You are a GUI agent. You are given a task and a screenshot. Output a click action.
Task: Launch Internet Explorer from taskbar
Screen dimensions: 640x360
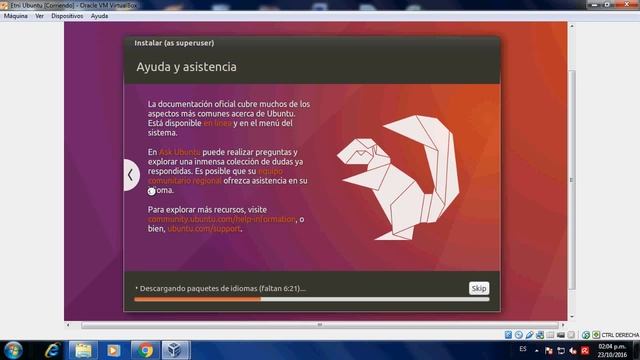52,350
